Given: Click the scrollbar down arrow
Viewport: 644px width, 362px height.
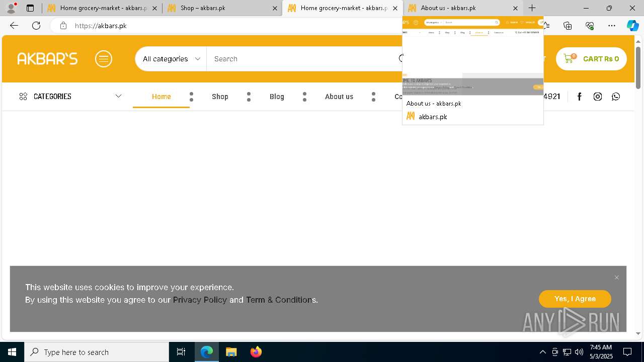Looking at the screenshot, I should (x=638, y=333).
